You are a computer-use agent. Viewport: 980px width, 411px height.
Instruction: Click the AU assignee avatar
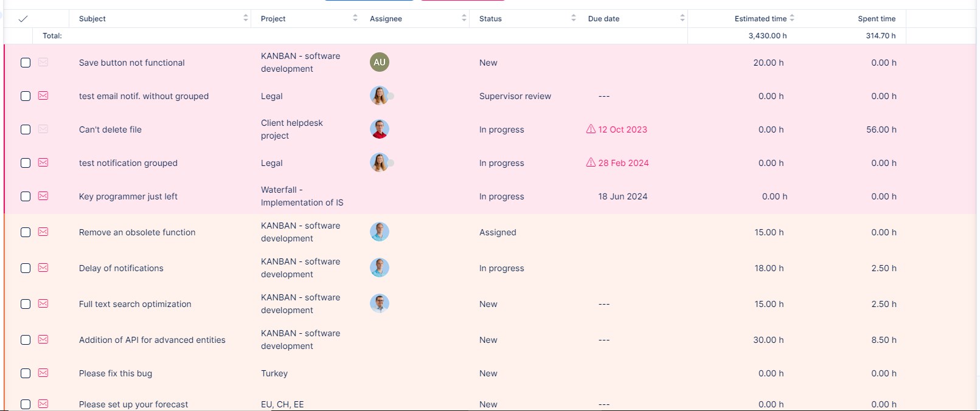click(x=380, y=62)
